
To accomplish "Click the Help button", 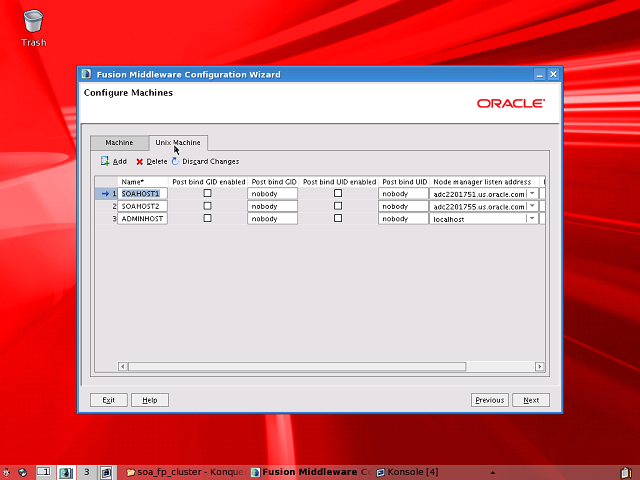I will click(x=150, y=400).
